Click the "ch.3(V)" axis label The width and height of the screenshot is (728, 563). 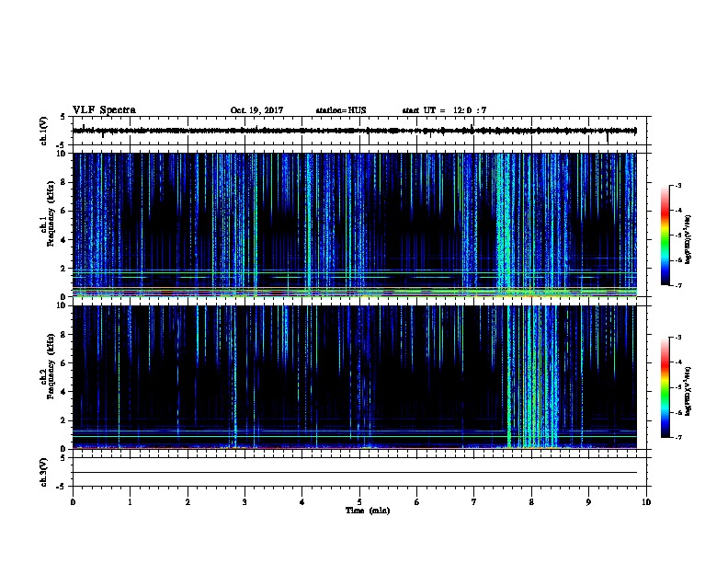coord(43,472)
